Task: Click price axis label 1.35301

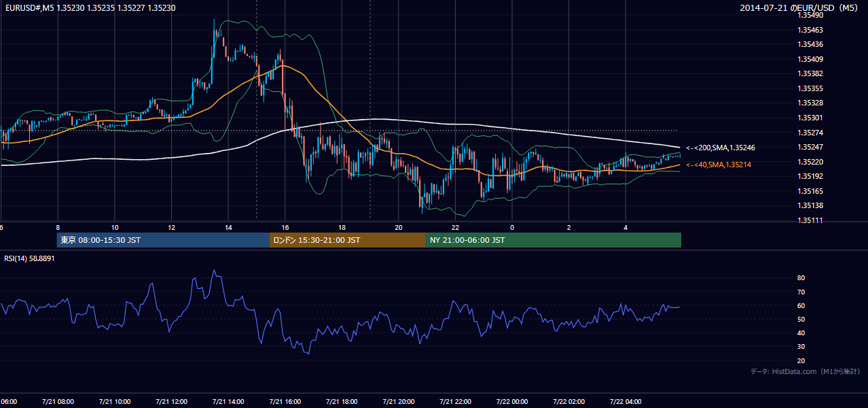Action: [x=810, y=118]
